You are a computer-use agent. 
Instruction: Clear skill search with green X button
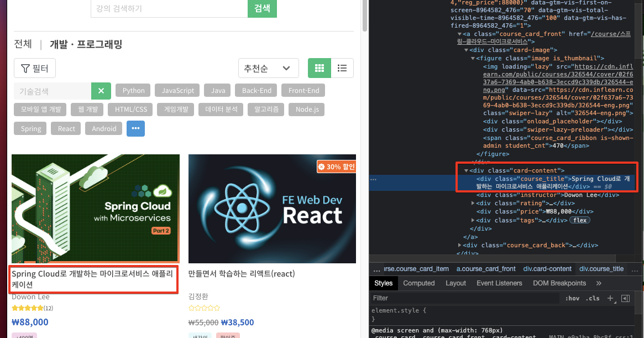pyautogui.click(x=101, y=91)
